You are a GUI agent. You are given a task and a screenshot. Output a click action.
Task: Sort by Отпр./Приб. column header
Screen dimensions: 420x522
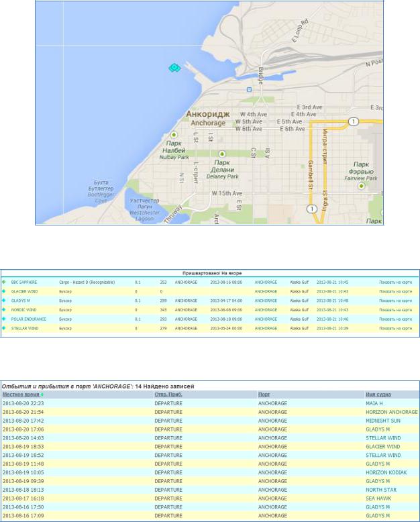point(168,395)
